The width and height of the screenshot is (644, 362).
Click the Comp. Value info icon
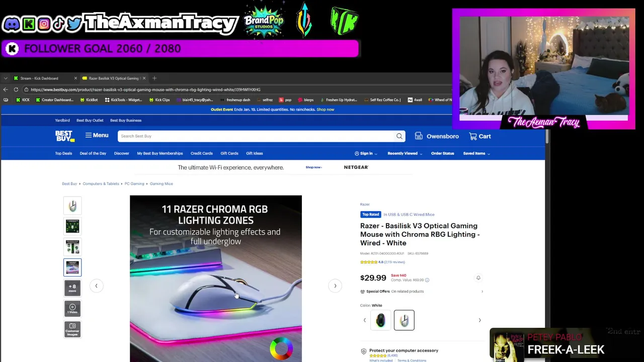pyautogui.click(x=427, y=280)
